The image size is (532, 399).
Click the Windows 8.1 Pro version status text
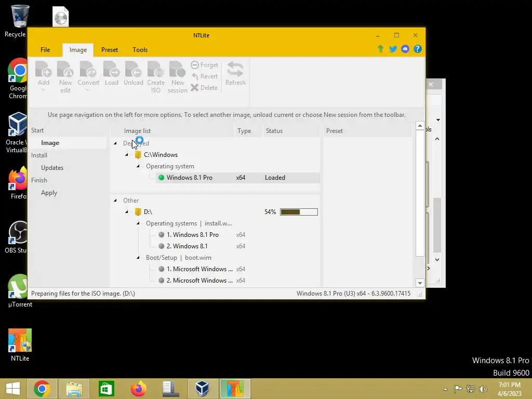click(x=353, y=294)
